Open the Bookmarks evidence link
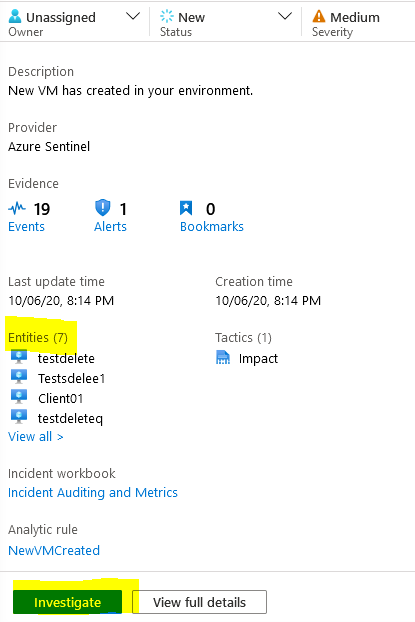The width and height of the screenshot is (415, 622). pyautogui.click(x=212, y=227)
